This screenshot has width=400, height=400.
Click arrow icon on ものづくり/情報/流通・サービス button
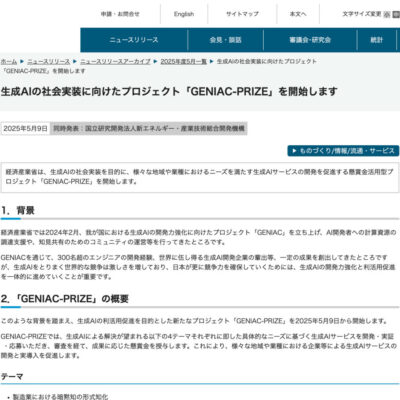click(x=294, y=151)
